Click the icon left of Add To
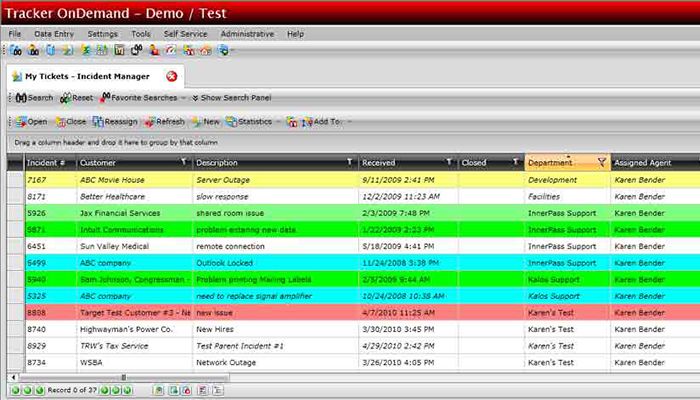The width and height of the screenshot is (700, 400). click(292, 121)
